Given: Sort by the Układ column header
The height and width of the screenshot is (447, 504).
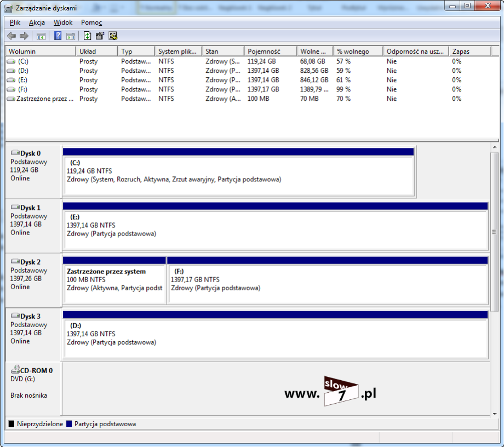Looking at the screenshot, I should coord(97,51).
